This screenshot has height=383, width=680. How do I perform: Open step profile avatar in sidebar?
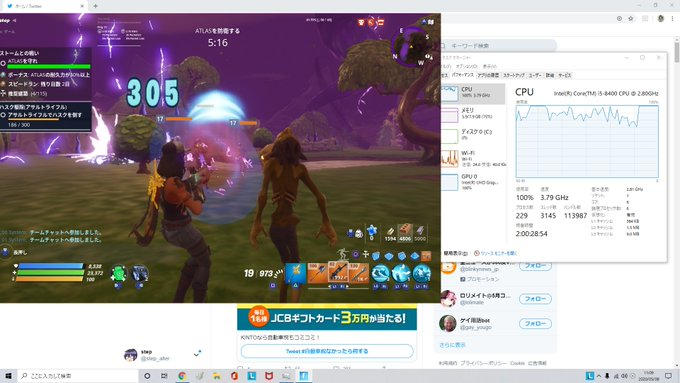click(x=131, y=355)
